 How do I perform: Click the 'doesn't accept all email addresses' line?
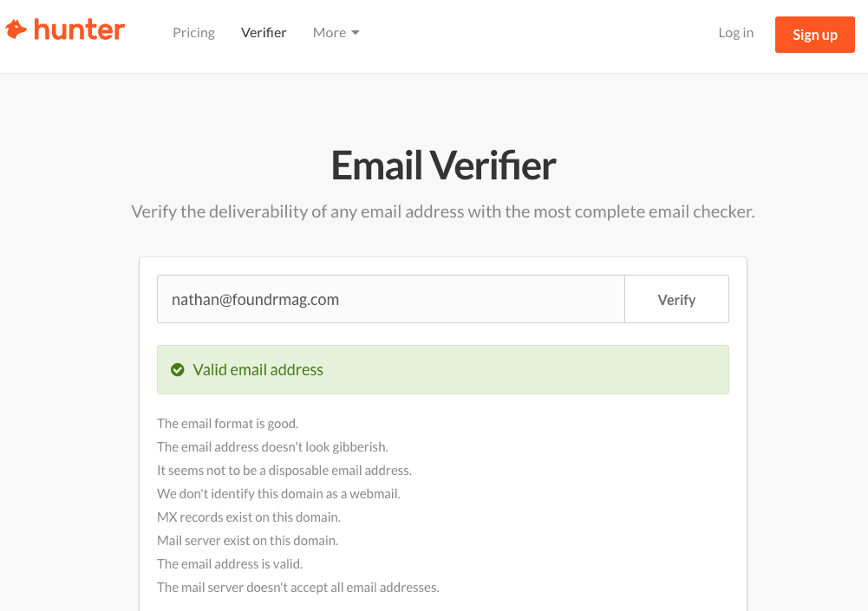tap(297, 588)
